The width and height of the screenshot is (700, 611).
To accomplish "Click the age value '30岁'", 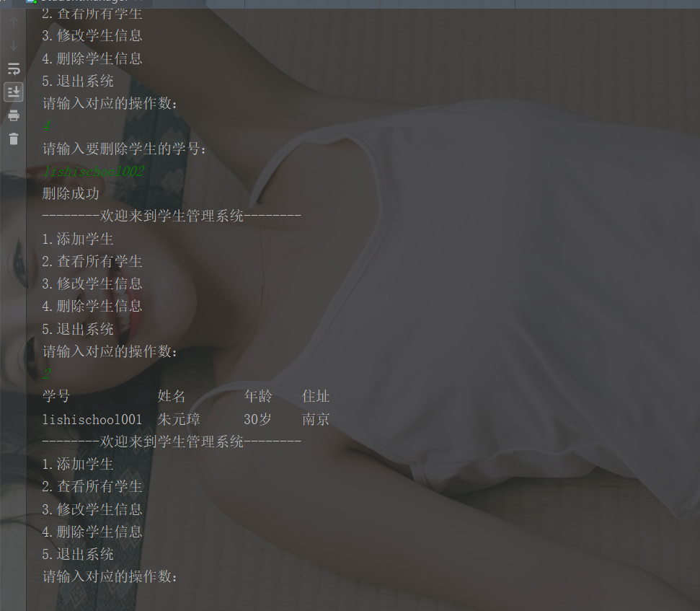I will pos(257,419).
